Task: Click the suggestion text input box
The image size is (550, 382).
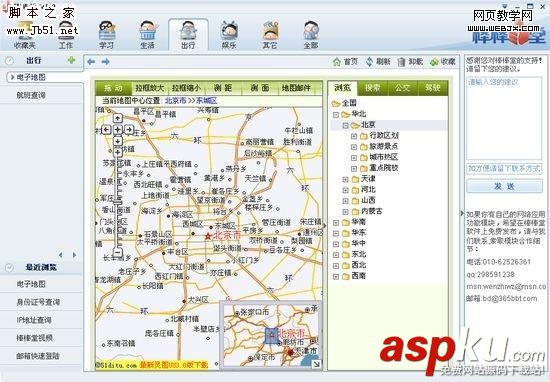Action: click(x=504, y=118)
